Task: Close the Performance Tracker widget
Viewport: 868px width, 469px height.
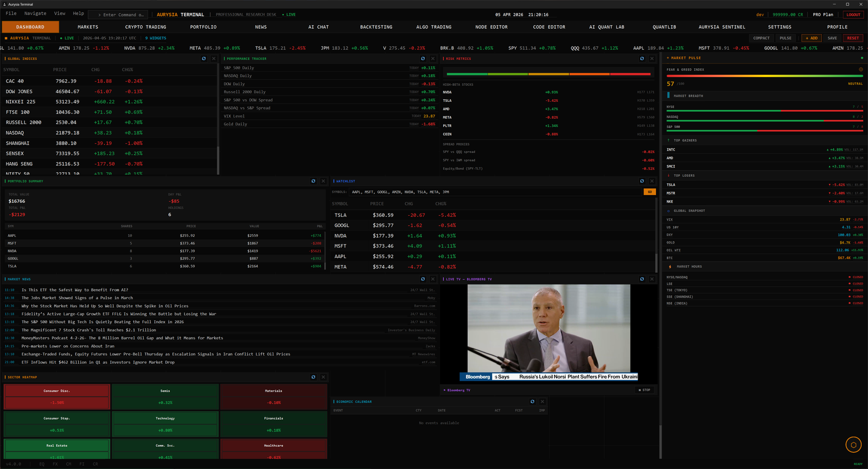Action: (433, 59)
